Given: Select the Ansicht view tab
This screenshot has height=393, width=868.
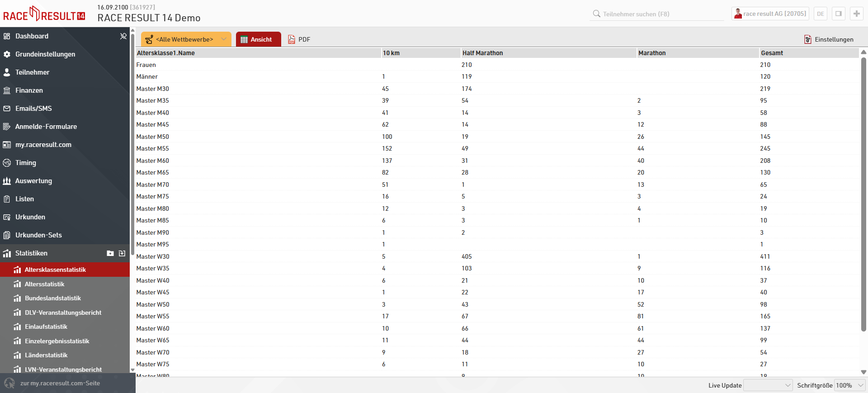Looking at the screenshot, I should click(258, 39).
